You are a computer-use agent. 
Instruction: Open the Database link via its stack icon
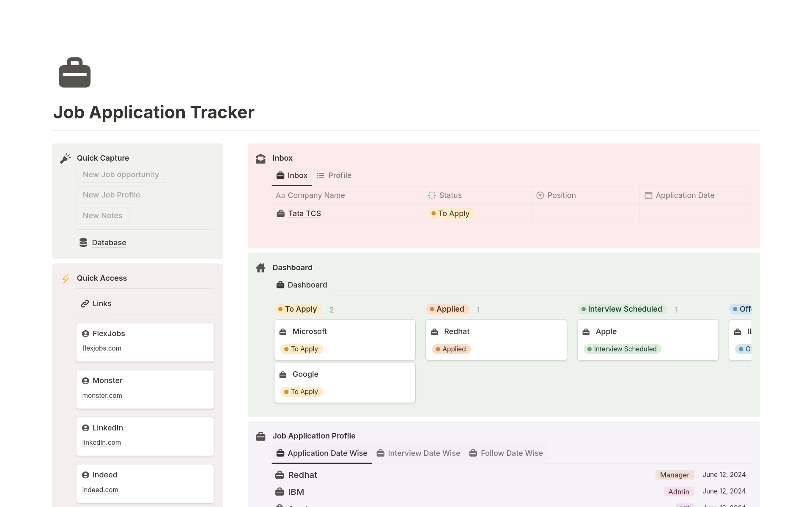coord(83,242)
